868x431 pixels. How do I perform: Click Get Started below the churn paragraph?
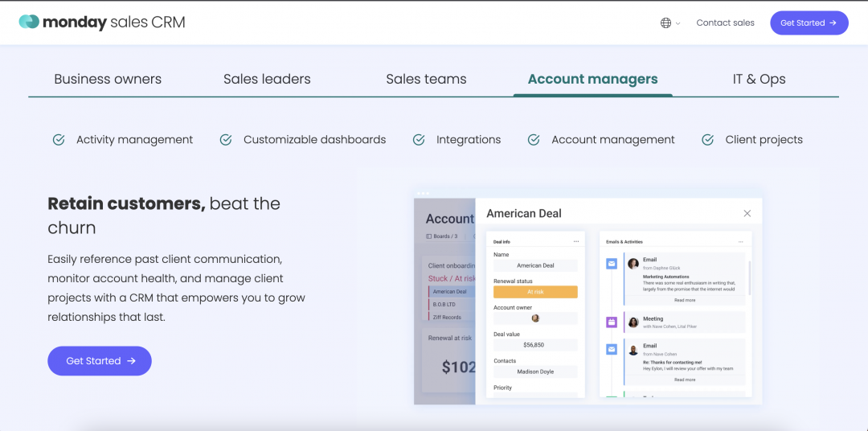click(100, 361)
